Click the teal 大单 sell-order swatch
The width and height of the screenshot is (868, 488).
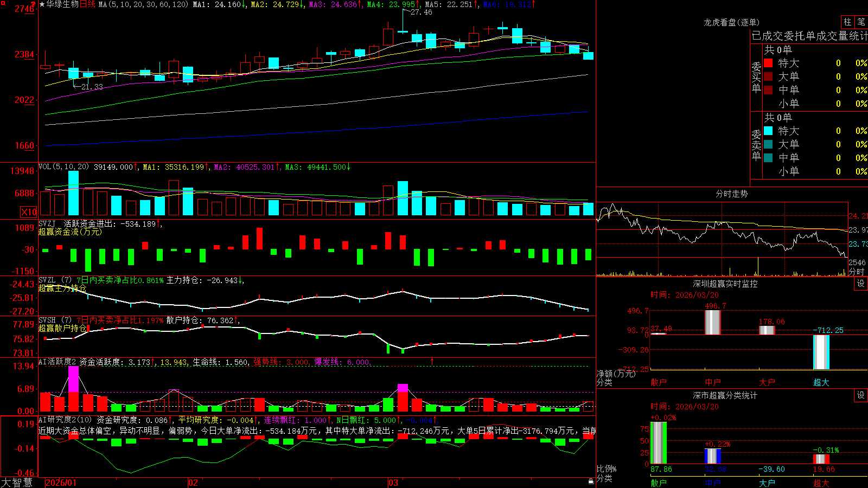click(x=768, y=144)
